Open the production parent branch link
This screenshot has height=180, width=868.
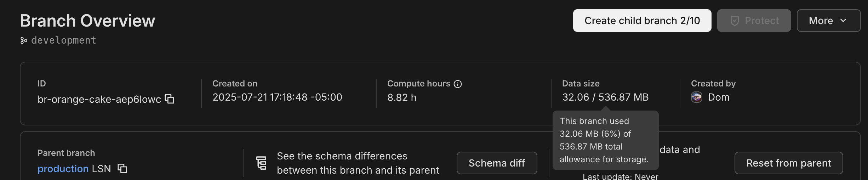point(63,169)
